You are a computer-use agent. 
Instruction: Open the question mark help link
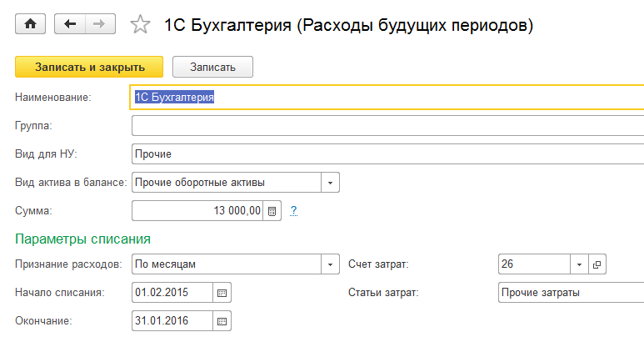click(x=294, y=210)
